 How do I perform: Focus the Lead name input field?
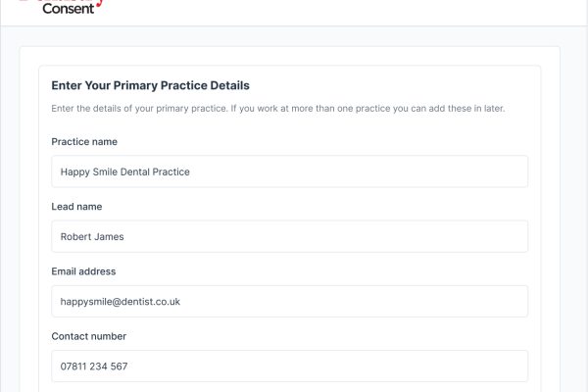click(x=289, y=236)
